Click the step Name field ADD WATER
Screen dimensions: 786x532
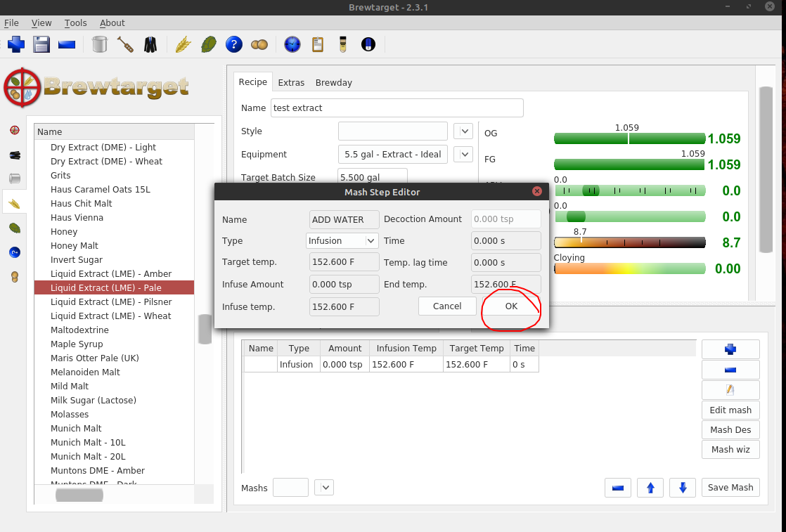click(344, 219)
